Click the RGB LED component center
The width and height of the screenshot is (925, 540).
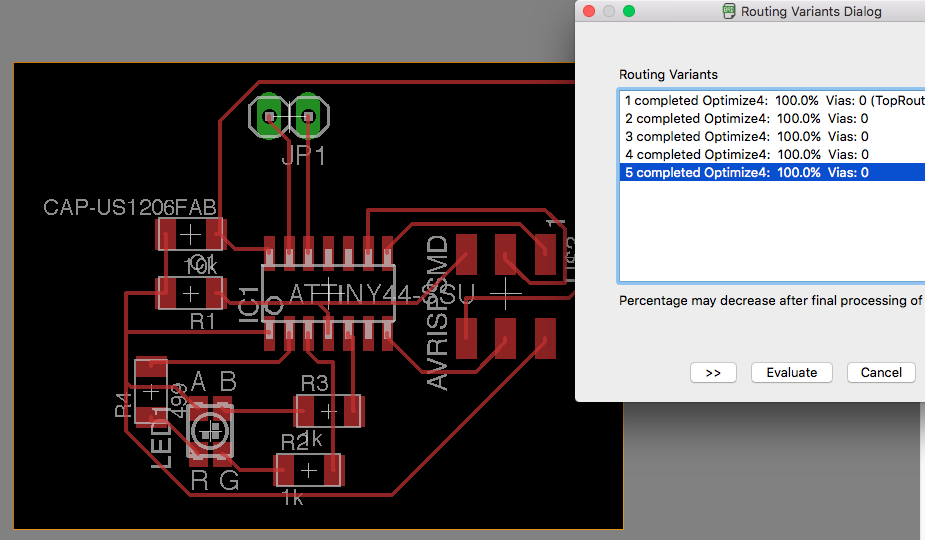point(211,431)
